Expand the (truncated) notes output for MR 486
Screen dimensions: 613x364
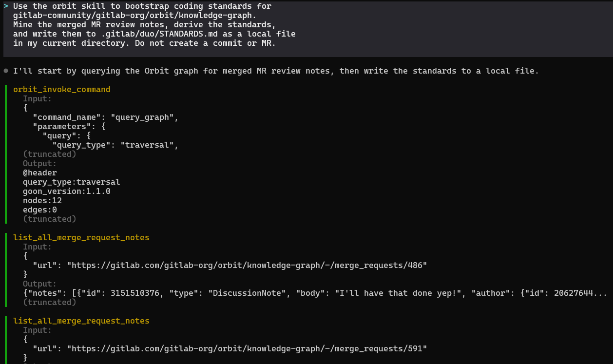pyautogui.click(x=50, y=303)
